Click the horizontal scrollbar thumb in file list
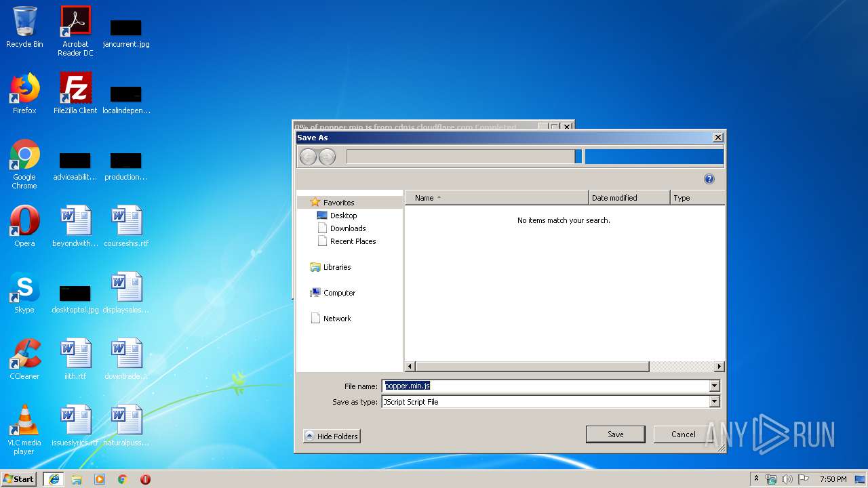868x488 pixels. 532,367
